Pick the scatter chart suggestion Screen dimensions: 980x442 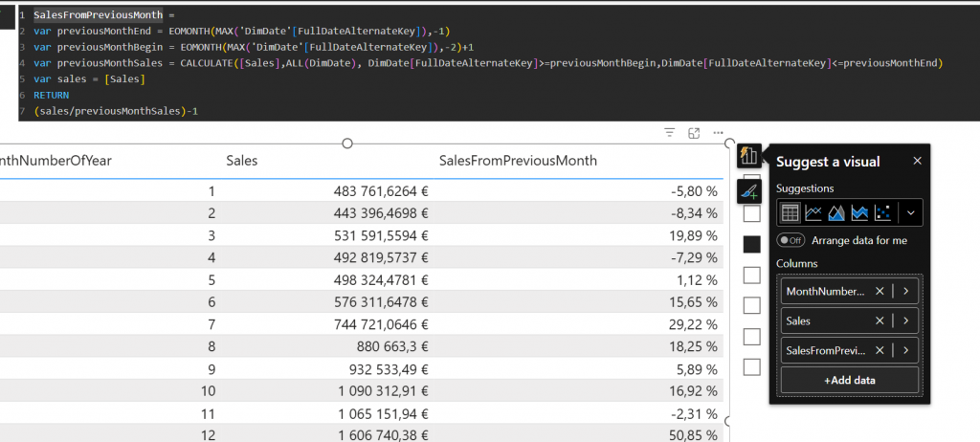point(884,212)
